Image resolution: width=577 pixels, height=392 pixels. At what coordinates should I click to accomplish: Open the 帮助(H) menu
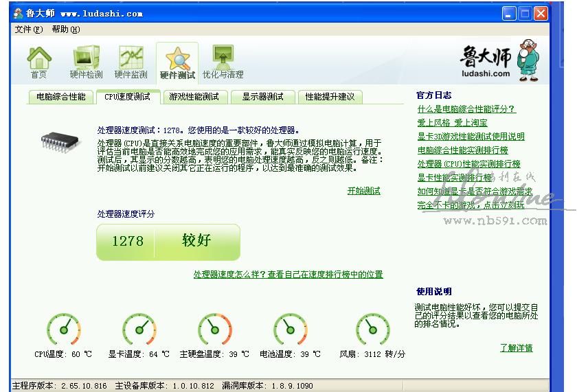coord(65,30)
